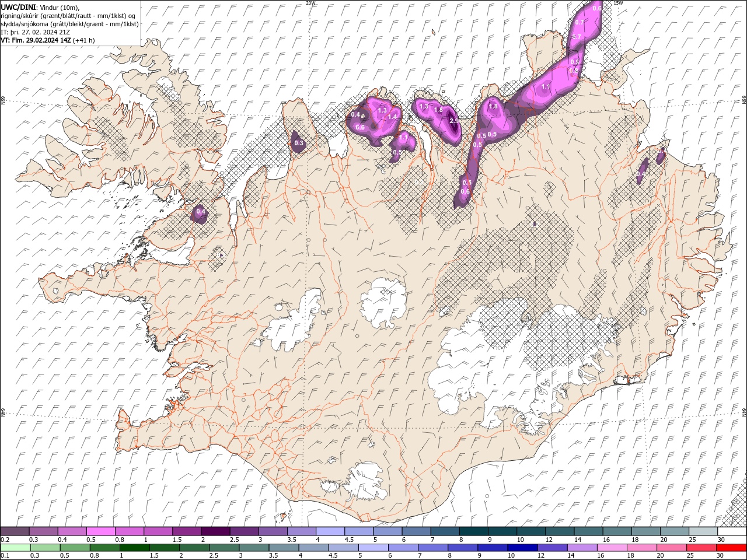Select the snow legend swatch between 6 and 7
This screenshot has height=560, width=747.
(416, 531)
